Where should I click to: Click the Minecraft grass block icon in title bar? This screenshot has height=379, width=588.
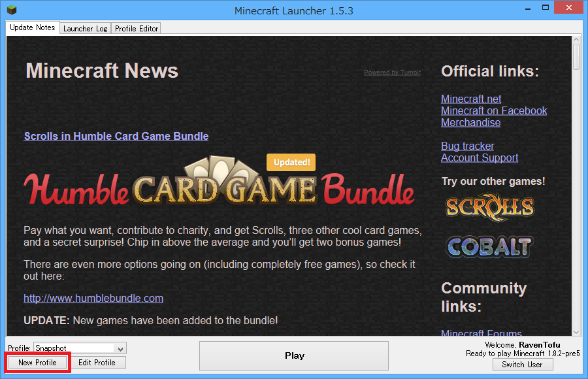pos(12,10)
